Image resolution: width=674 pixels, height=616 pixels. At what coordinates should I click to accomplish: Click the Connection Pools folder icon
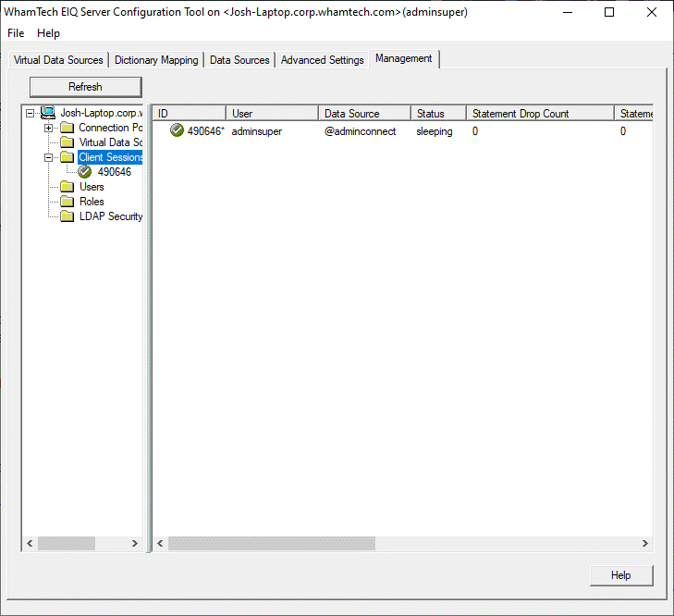pos(67,128)
